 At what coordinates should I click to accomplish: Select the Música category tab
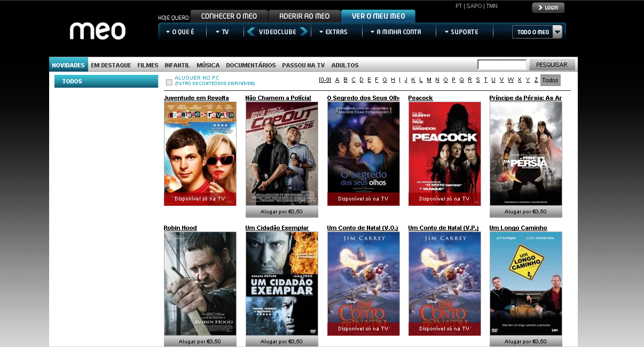coord(208,65)
